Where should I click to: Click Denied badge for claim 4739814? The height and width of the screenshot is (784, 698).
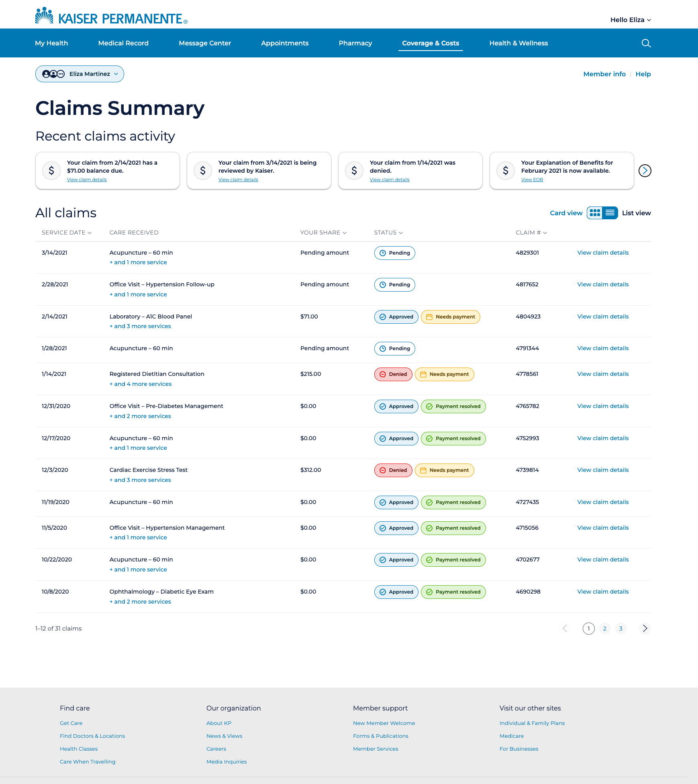coord(393,470)
